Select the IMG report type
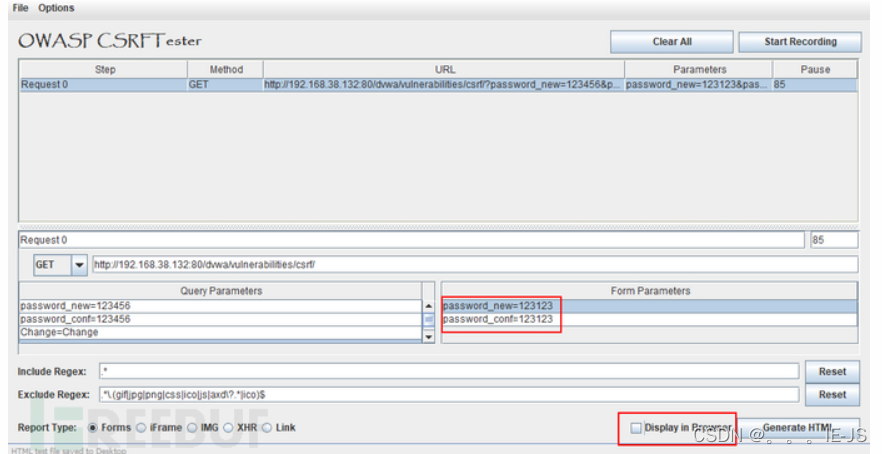Image resolution: width=882 pixels, height=454 pixels. point(192,428)
